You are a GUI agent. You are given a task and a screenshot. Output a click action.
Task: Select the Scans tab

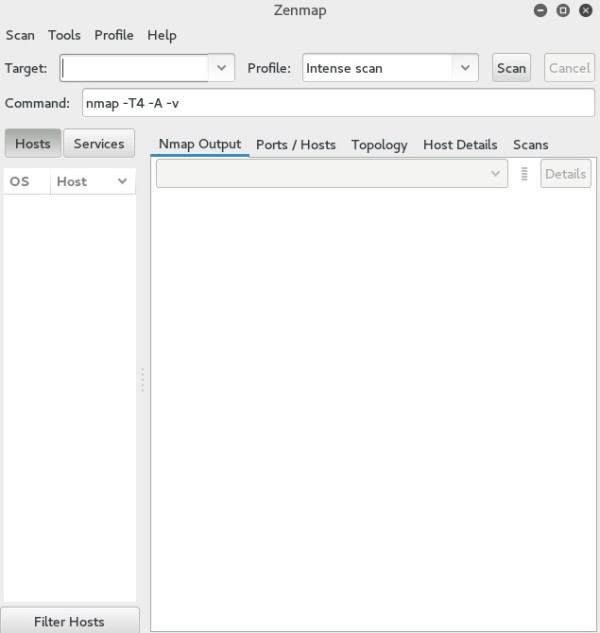pos(530,144)
